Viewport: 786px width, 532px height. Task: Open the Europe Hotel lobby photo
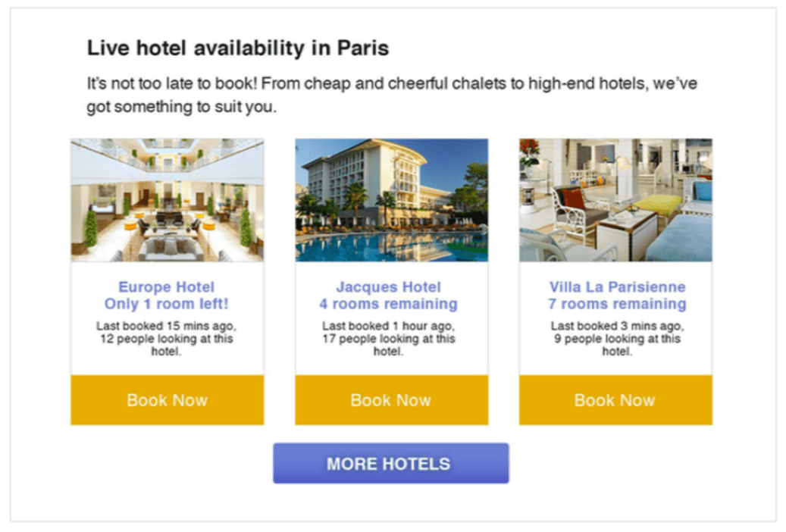tap(167, 200)
